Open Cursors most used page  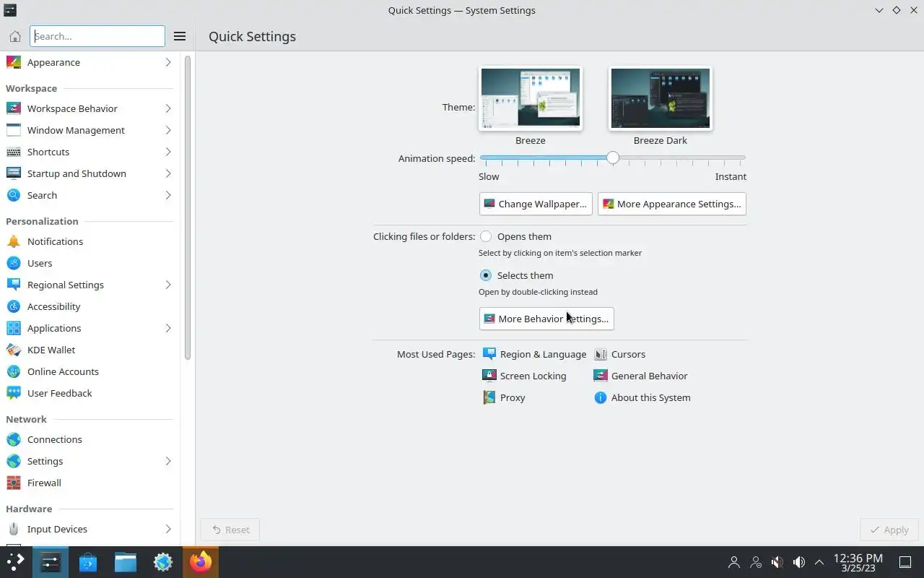tap(619, 354)
